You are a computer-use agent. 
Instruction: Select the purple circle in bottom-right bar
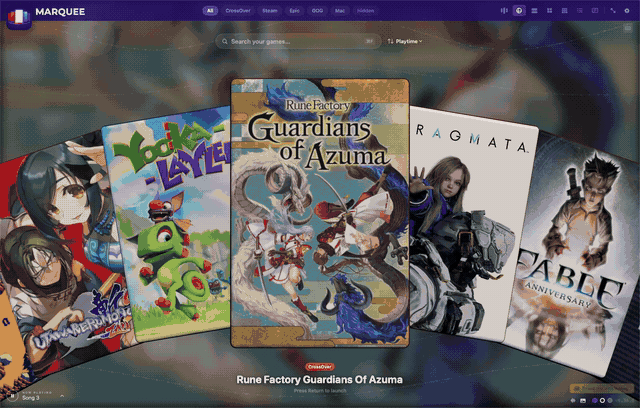(594, 401)
